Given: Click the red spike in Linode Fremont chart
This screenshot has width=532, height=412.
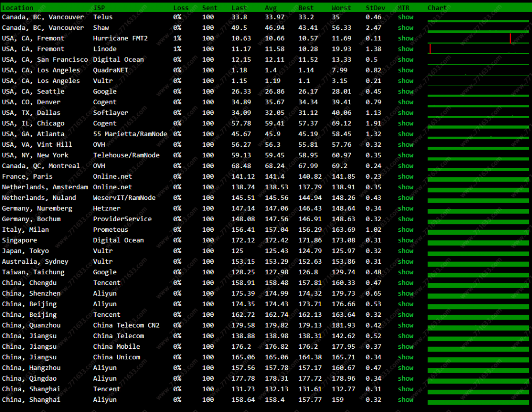Looking at the screenshot, I should pyautogui.click(x=430, y=49).
